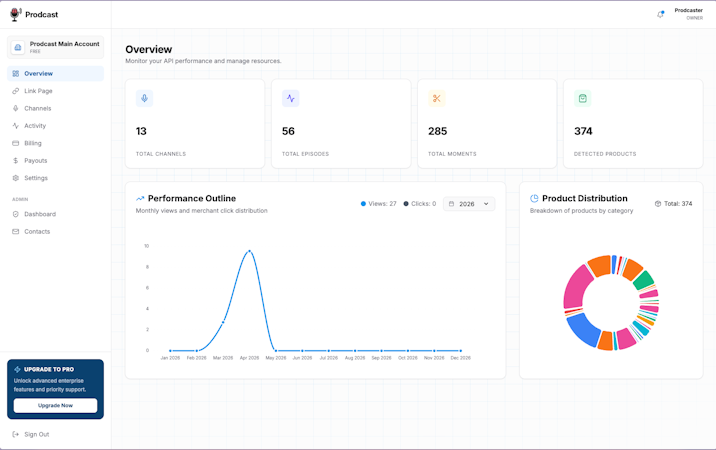Click the Total: 374 label
Viewport: 716px width, 450px height.
[678, 204]
